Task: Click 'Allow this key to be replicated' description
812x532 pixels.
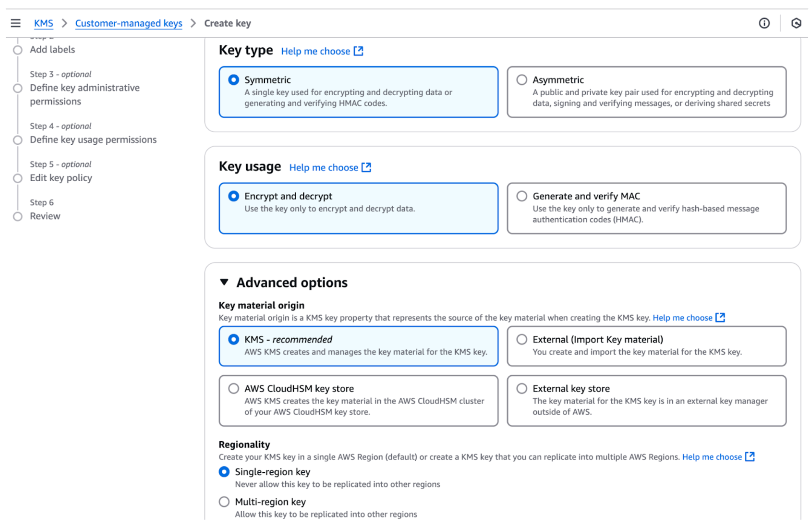Action: [326, 514]
